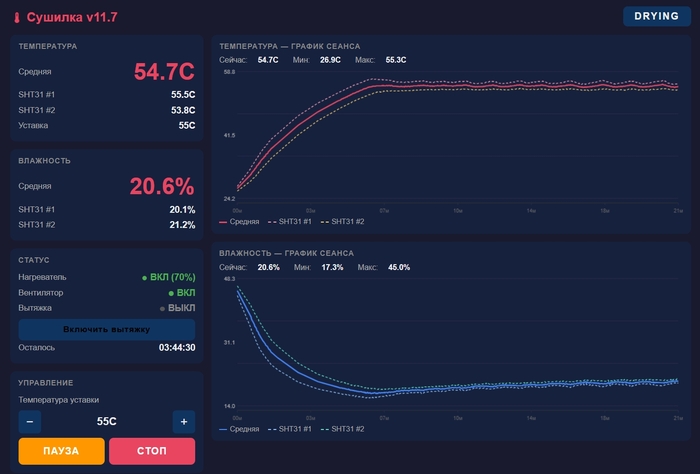Image resolution: width=700 pixels, height=474 pixels.
Task: Click the 55C setpoint value field
Action: pyautogui.click(x=107, y=421)
